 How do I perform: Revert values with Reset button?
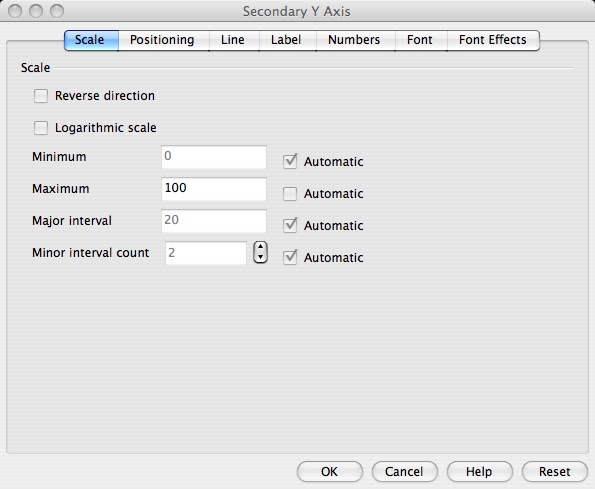554,472
